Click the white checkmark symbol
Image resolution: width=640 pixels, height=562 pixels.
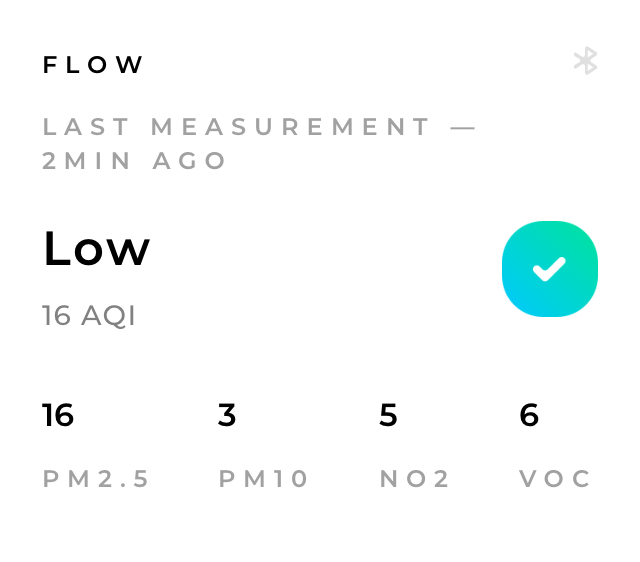549,268
